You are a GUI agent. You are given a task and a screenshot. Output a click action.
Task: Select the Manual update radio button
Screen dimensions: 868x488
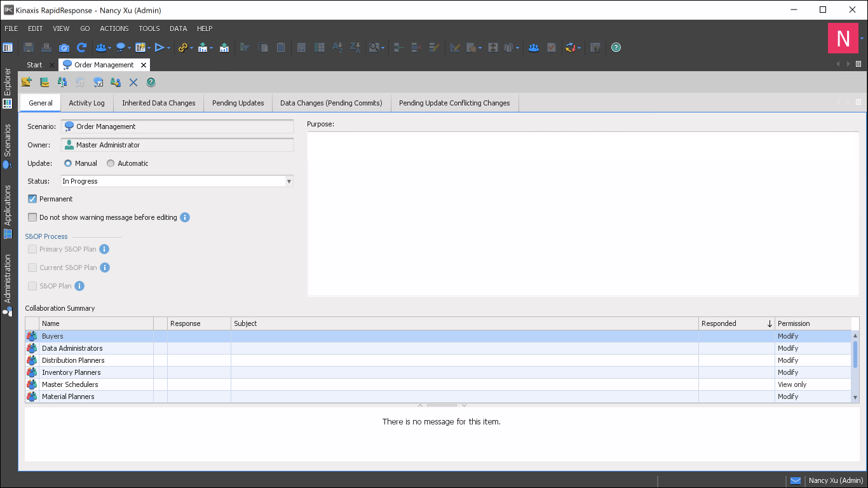point(68,163)
